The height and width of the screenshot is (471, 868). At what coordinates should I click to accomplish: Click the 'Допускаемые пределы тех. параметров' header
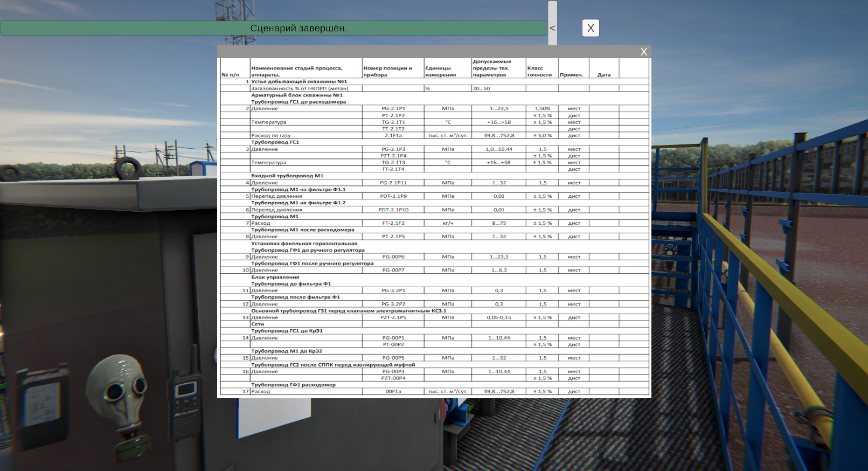[x=498, y=68]
